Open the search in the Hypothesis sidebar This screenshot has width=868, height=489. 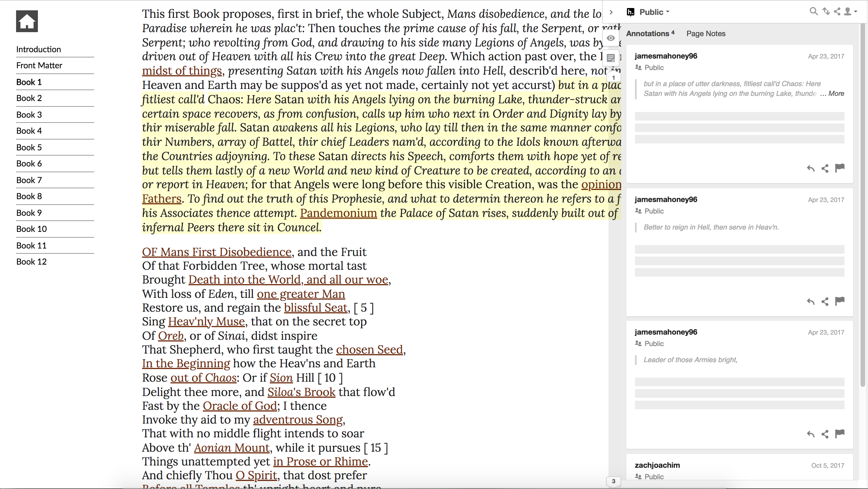pos(813,11)
